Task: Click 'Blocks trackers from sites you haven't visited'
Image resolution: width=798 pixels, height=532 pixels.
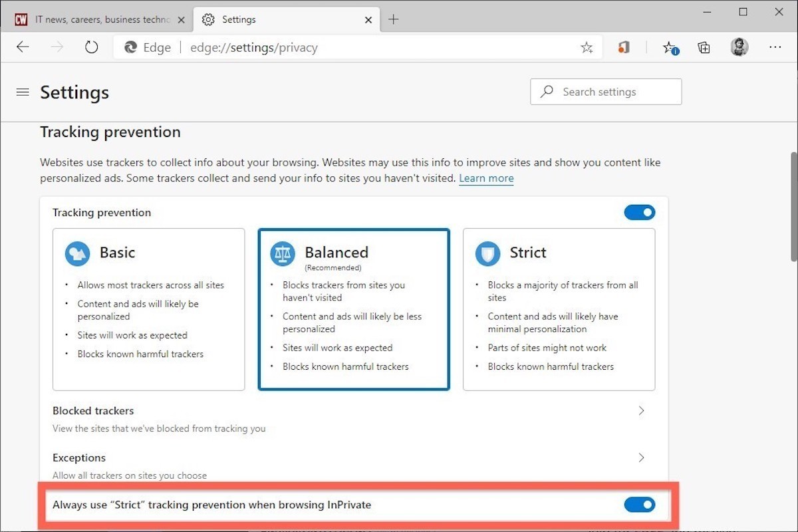Action: click(344, 291)
